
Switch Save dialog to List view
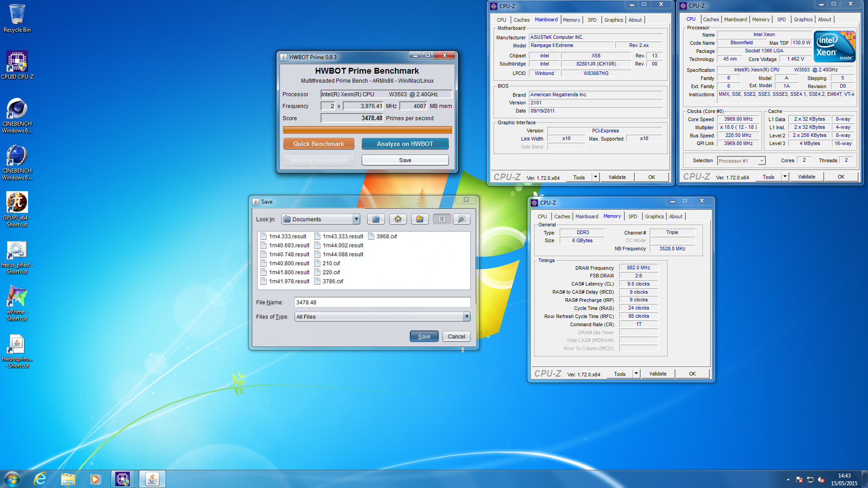(442, 219)
